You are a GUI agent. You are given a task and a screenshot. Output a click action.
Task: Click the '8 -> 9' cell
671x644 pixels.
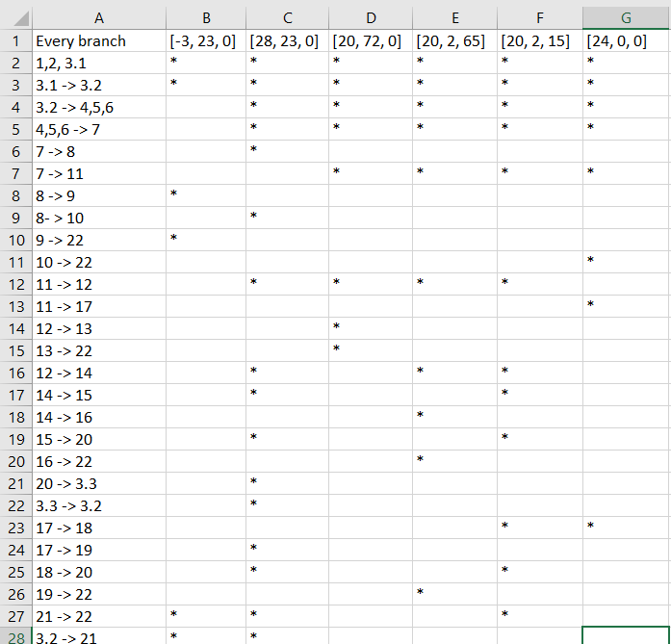tap(99, 196)
